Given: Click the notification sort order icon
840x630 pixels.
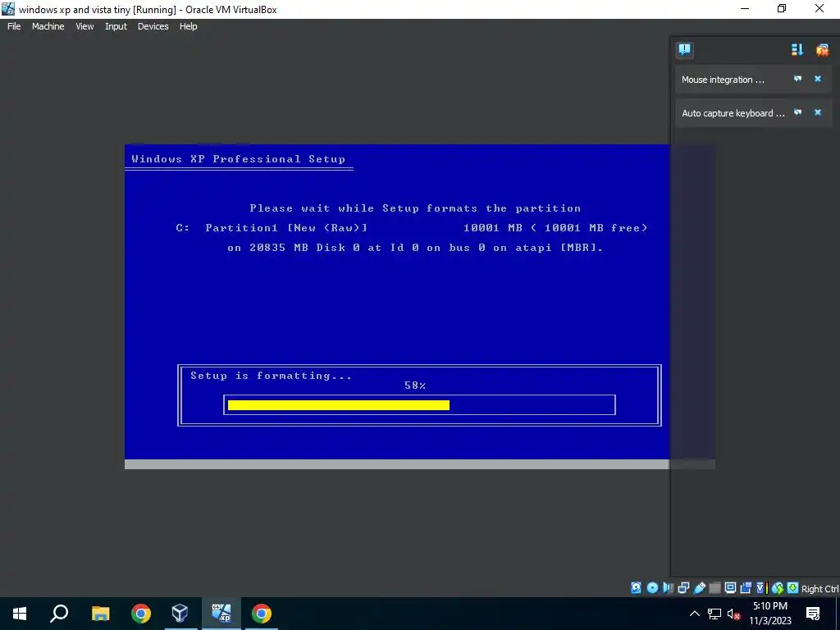Looking at the screenshot, I should 797,50.
